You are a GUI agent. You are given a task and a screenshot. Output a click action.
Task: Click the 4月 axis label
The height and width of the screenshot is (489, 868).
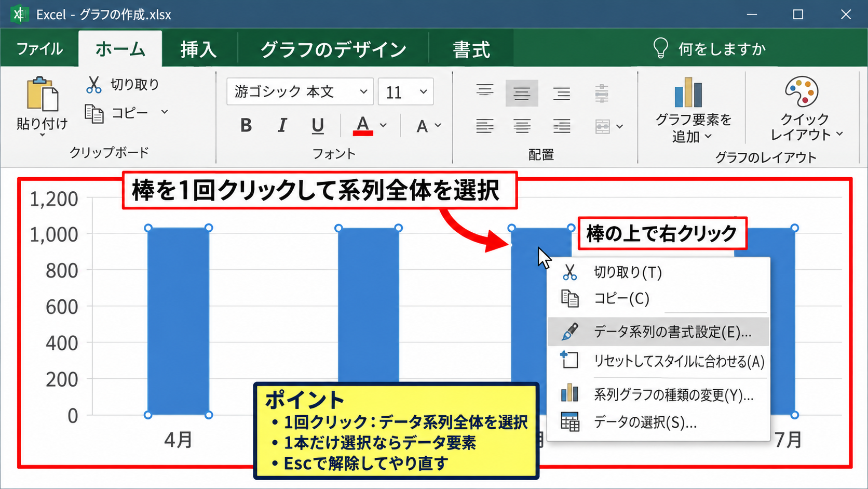click(178, 440)
